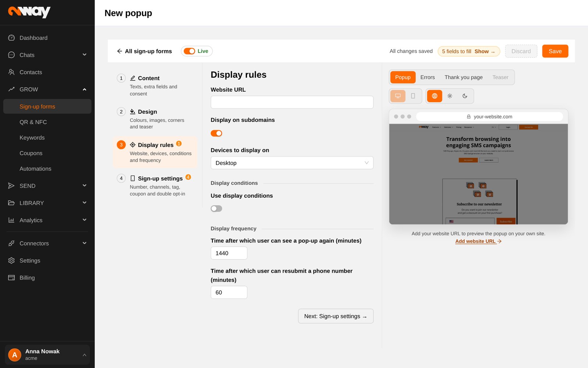The width and height of the screenshot is (588, 368).
Task: Click the Discard button
Action: click(x=521, y=51)
